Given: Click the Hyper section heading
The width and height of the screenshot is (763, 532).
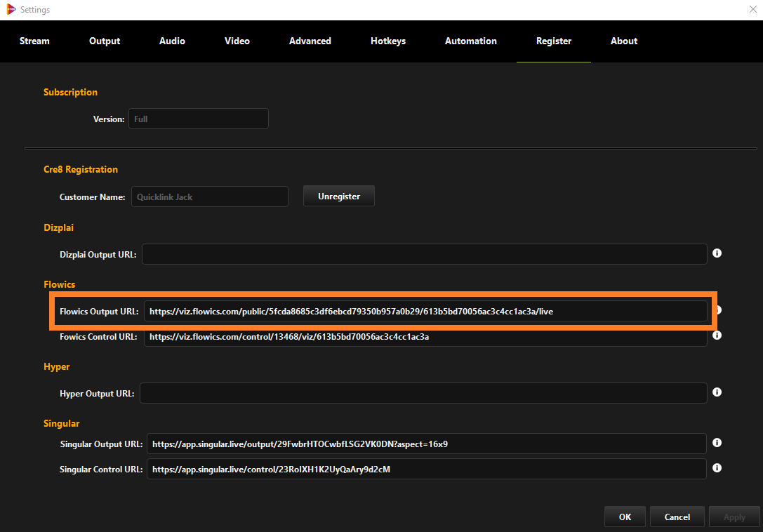Looking at the screenshot, I should [x=56, y=366].
